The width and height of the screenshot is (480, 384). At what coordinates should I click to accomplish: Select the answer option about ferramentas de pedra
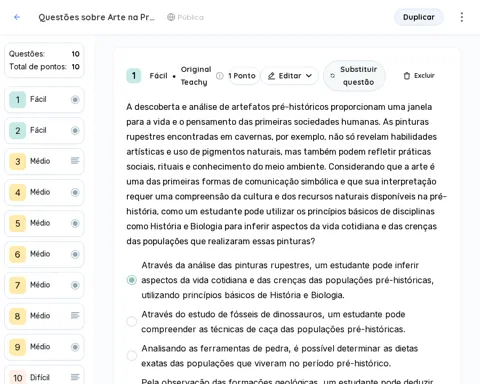click(132, 356)
